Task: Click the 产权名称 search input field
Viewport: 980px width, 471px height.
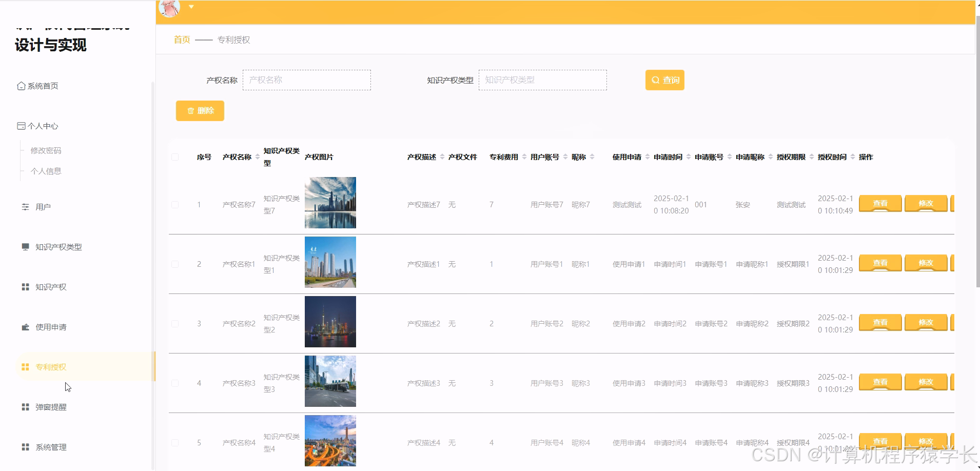Action: tap(306, 80)
